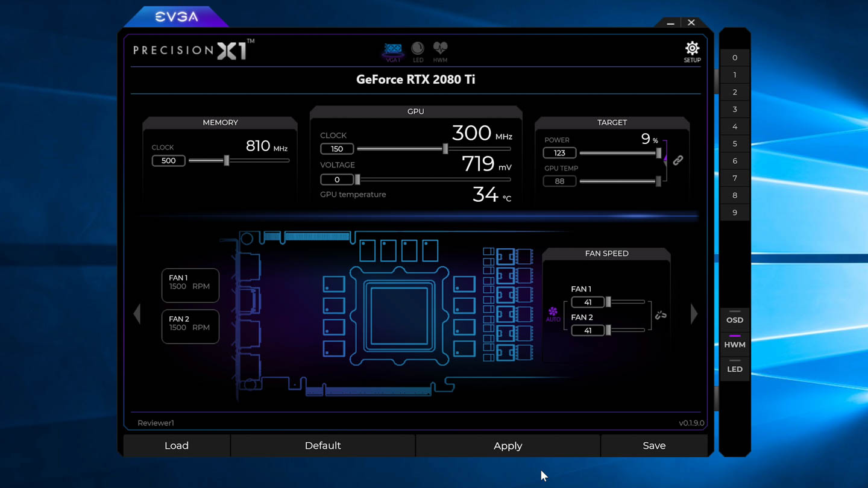Click the FAN 2 1500 RPM readout box
Viewport: 868px width, 488px height.
point(190,327)
